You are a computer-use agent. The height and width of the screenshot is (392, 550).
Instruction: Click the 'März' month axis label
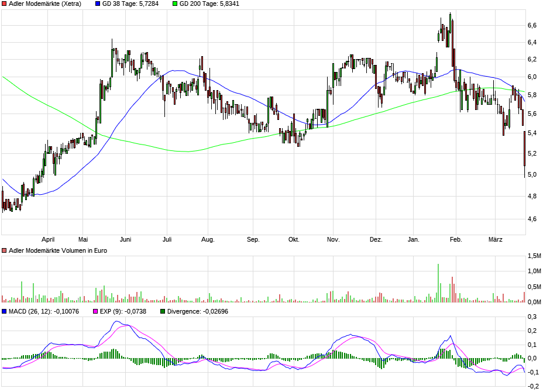(x=496, y=240)
